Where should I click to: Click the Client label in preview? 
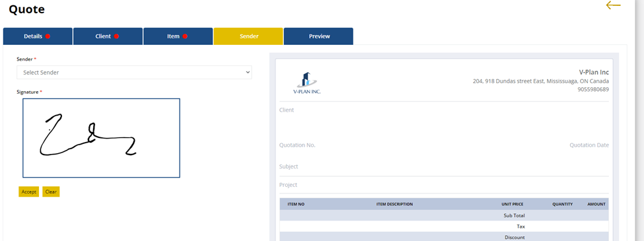coord(287,110)
